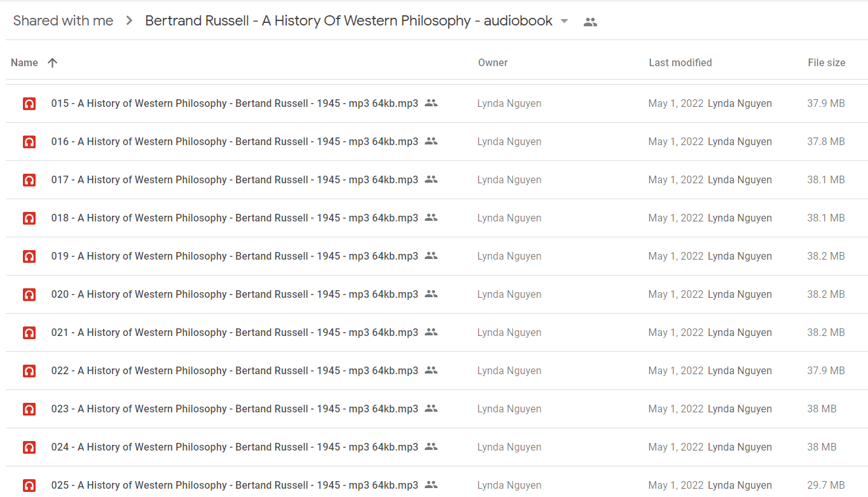
Task: Click the audio file icon for file 018
Action: tap(29, 218)
